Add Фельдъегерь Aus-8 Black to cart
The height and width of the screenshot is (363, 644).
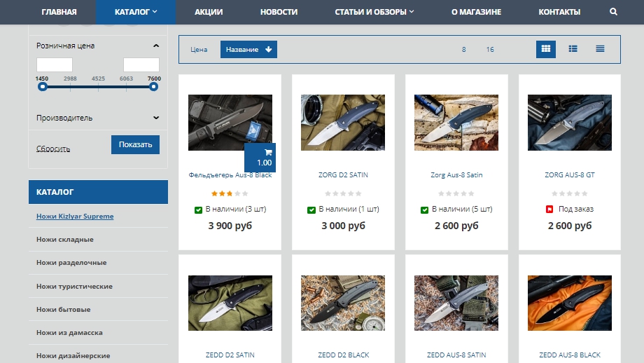coord(260,158)
